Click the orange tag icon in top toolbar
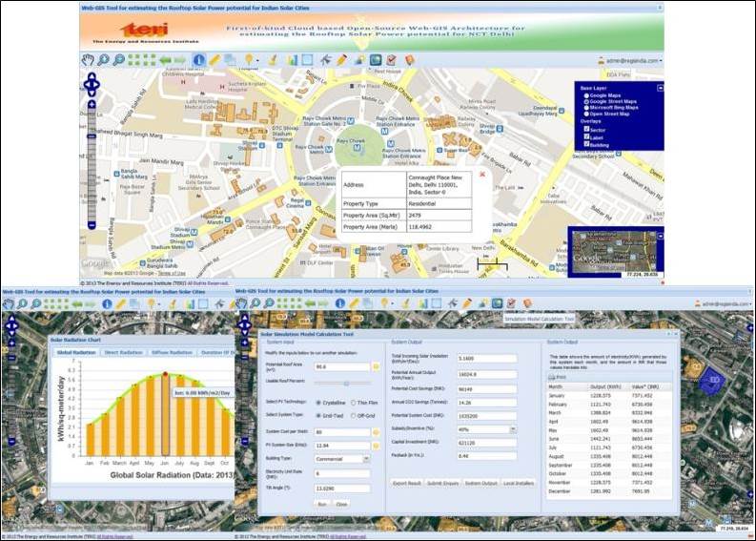 pos(409,60)
